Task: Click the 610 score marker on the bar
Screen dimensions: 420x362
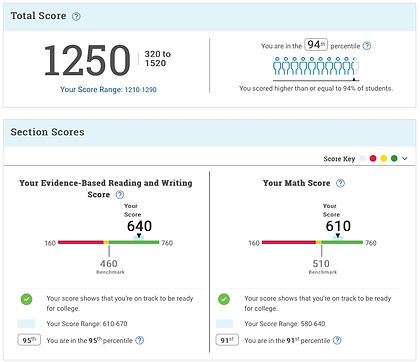Action: 338,237
